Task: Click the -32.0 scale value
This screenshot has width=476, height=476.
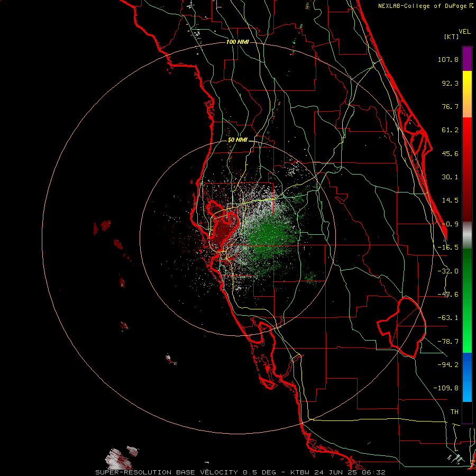Action: pos(448,271)
